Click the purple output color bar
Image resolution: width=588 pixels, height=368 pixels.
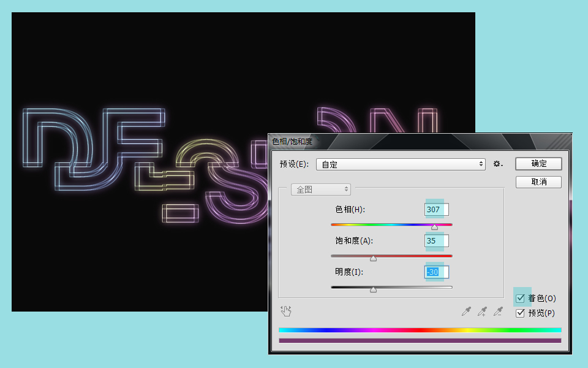[420, 340]
